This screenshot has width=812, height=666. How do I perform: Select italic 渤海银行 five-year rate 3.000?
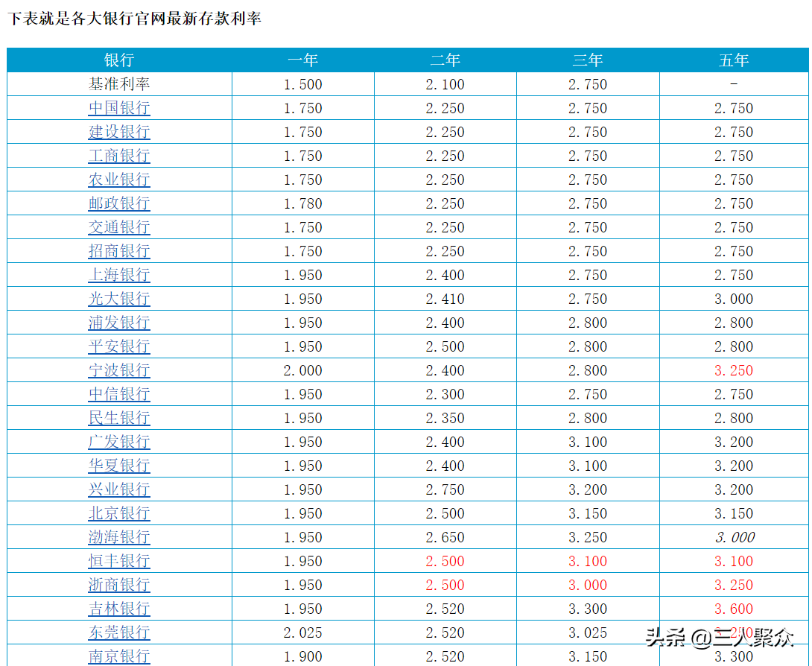pyautogui.click(x=735, y=536)
